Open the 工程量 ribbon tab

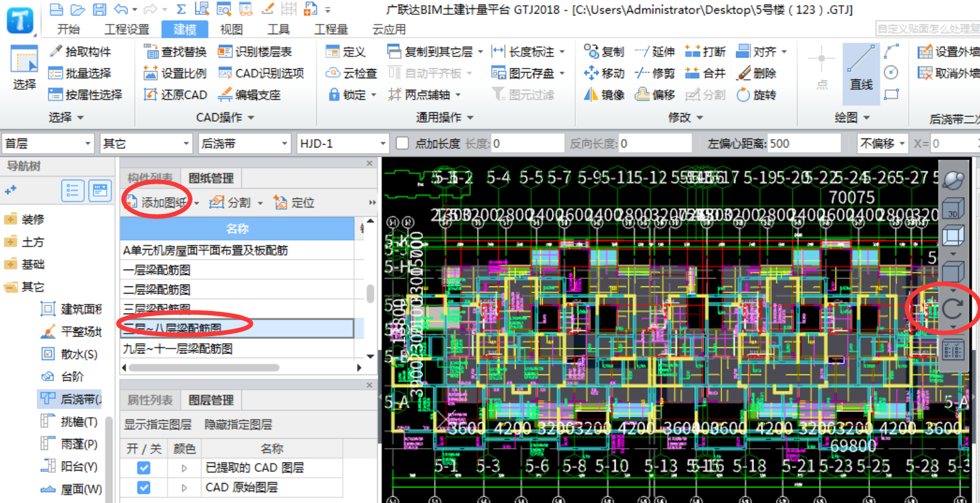click(x=331, y=29)
